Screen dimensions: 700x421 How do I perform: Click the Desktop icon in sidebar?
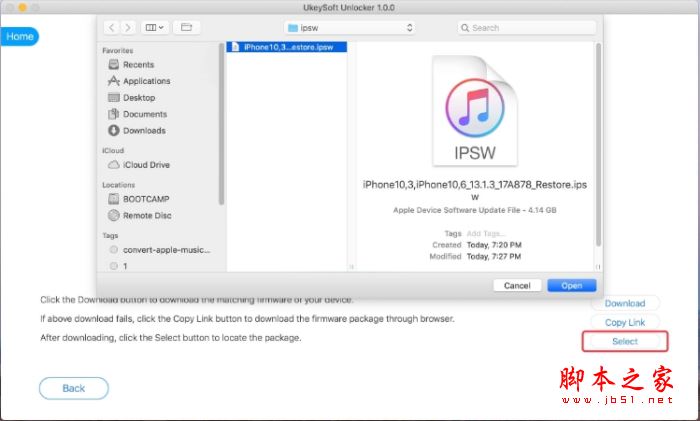click(114, 97)
